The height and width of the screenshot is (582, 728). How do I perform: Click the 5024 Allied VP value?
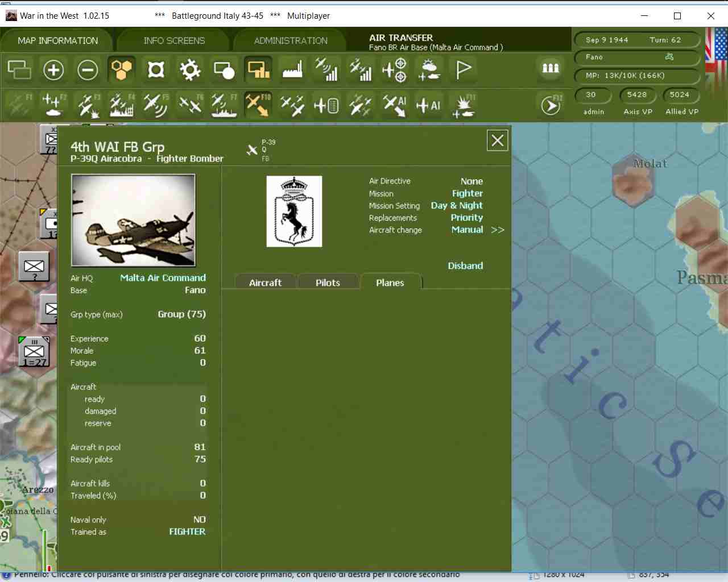pos(680,95)
